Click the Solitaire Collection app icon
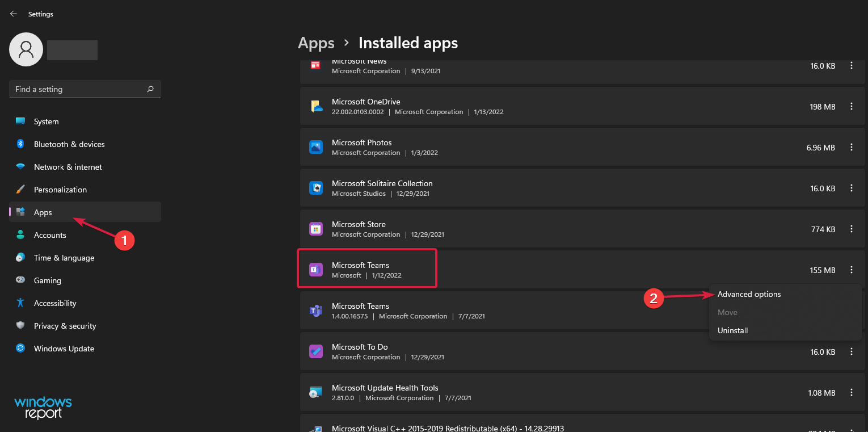Image resolution: width=868 pixels, height=432 pixels. click(316, 188)
